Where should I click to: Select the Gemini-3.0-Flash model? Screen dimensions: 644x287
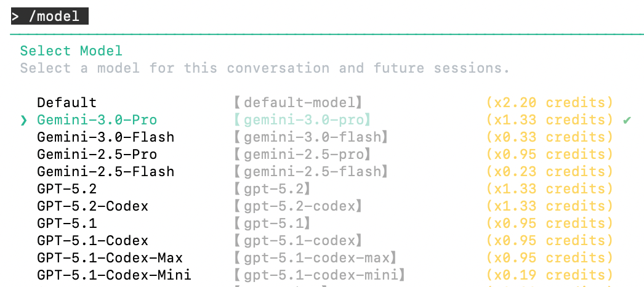point(105,137)
